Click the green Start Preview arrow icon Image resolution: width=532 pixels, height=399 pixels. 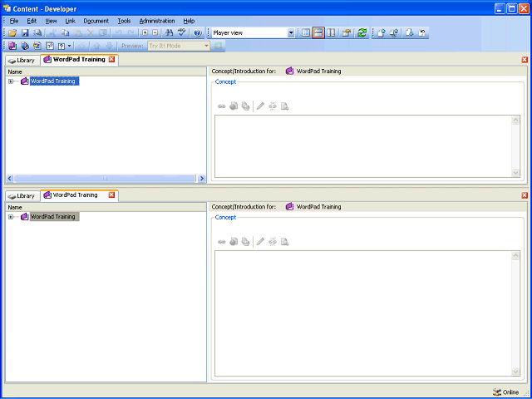point(218,46)
